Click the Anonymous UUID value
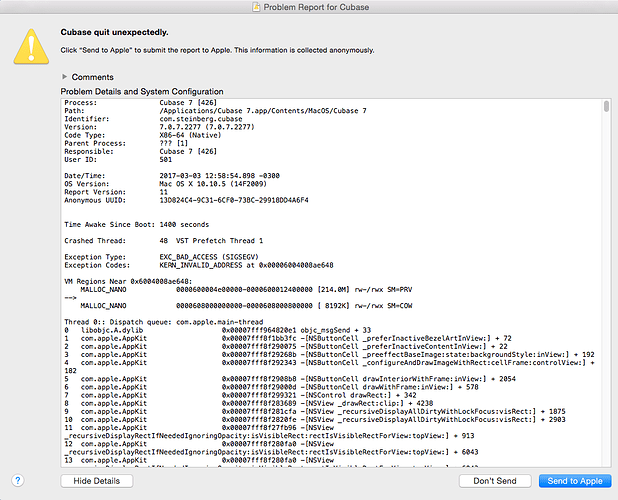Image resolution: width=618 pixels, height=500 pixels. tap(234, 200)
